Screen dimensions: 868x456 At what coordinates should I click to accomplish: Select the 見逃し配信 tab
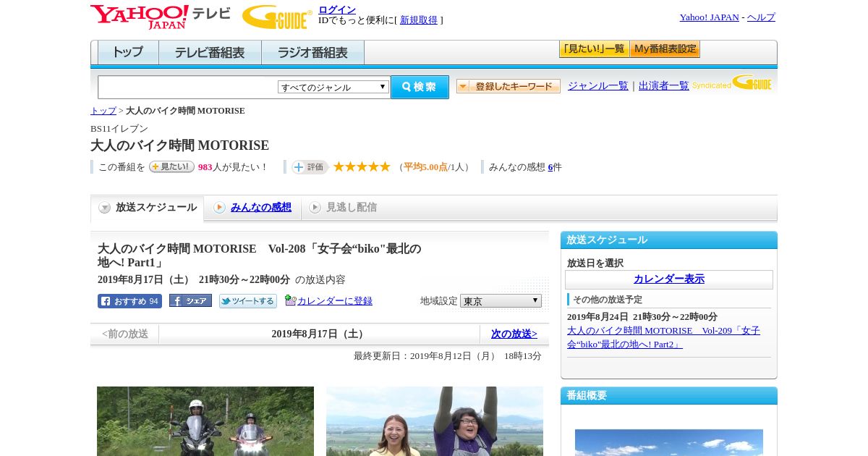(352, 208)
